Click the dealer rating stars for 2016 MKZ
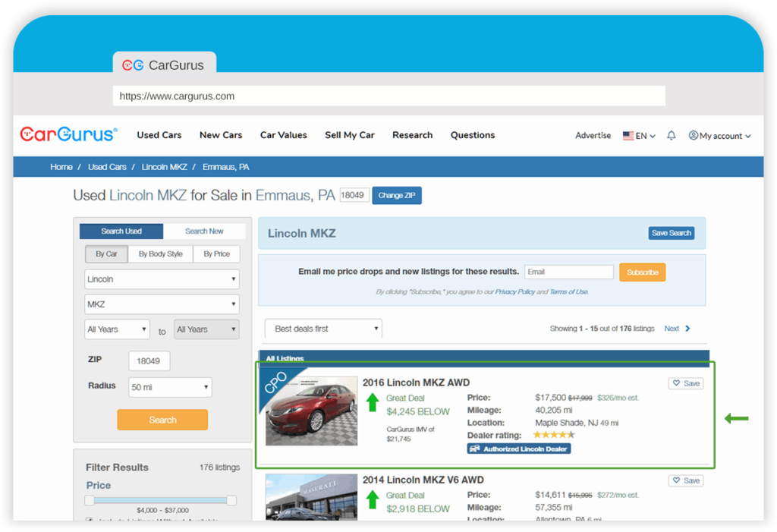Viewport: 777px width, 532px height. (x=554, y=434)
